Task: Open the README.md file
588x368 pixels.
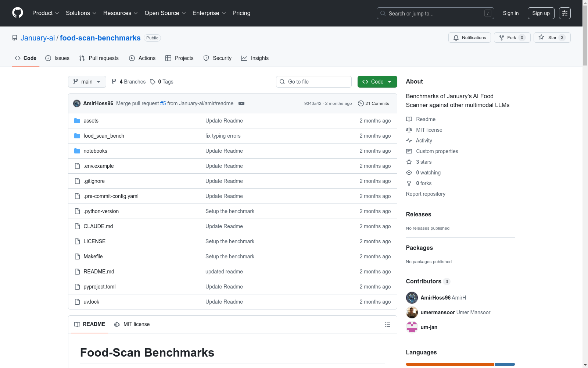Action: (99, 272)
